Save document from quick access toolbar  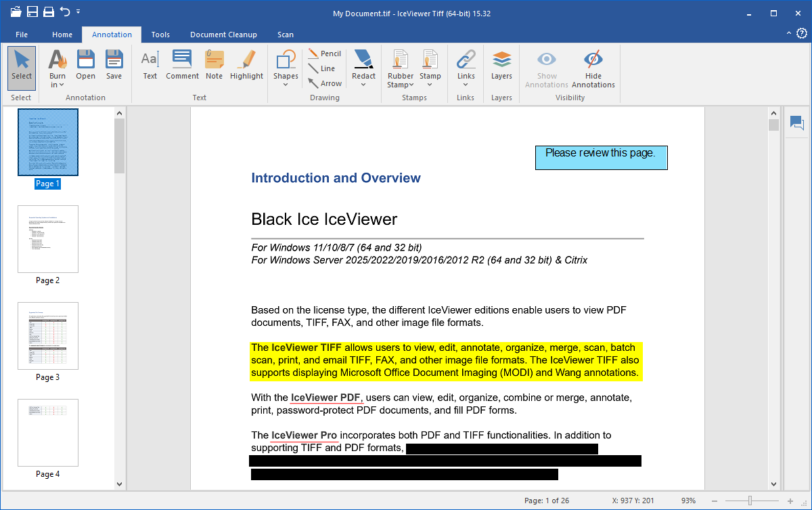click(32, 12)
